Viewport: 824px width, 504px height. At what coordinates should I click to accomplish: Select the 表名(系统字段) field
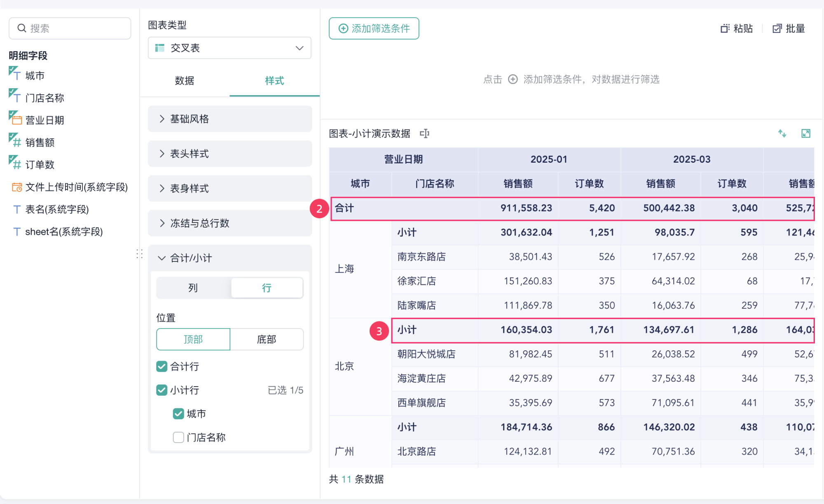57,210
